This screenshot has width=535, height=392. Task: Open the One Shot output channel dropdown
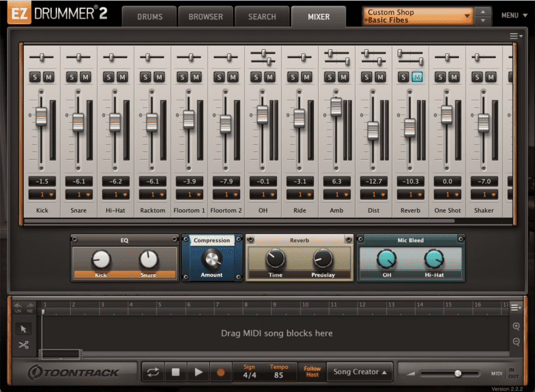(x=447, y=195)
